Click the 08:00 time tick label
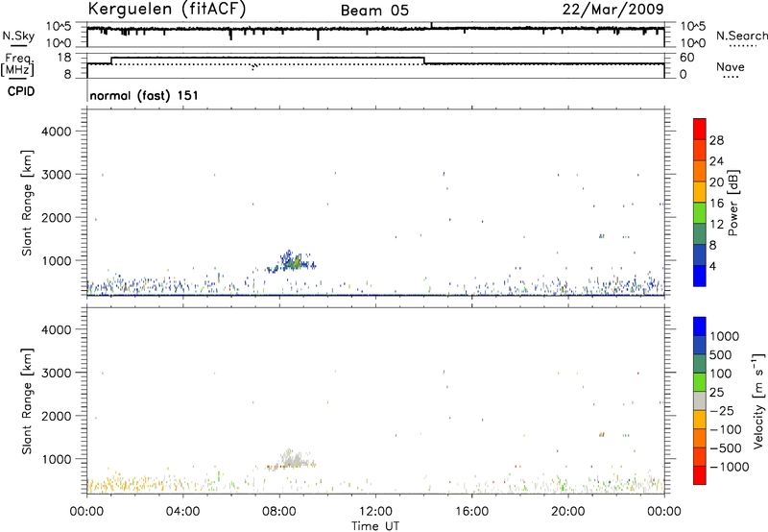The height and width of the screenshot is (532, 768). [x=278, y=512]
